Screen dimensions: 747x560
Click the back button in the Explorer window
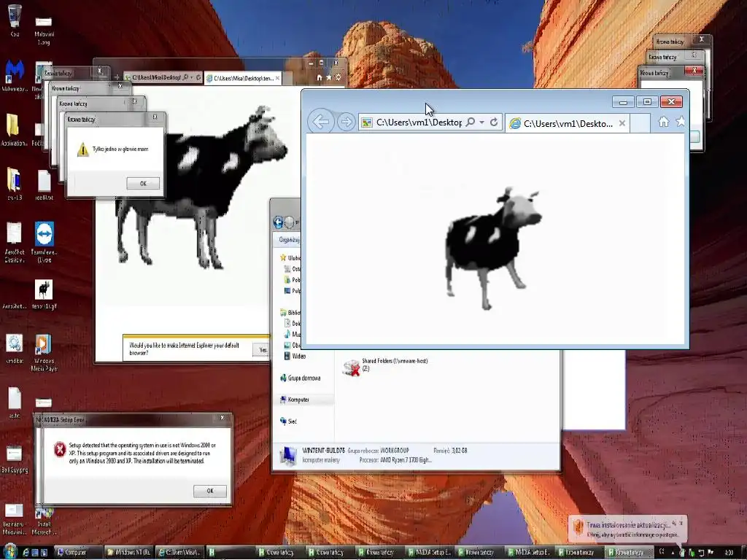(278, 222)
